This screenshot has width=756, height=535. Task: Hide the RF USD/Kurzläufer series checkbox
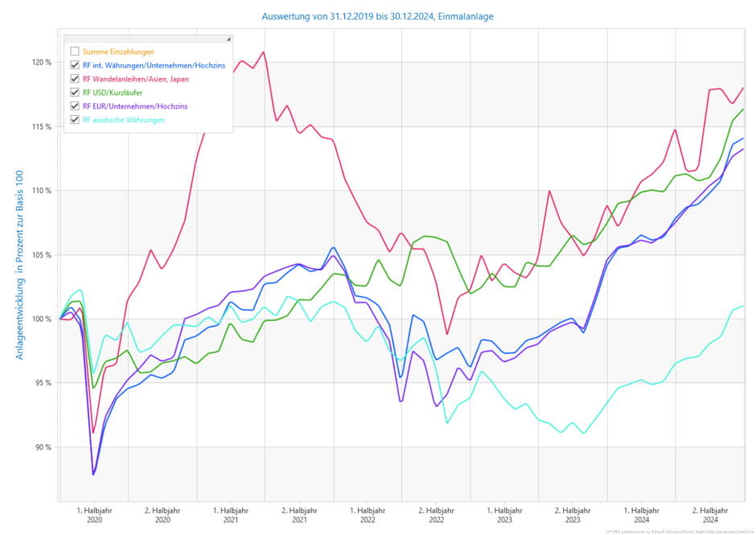[x=75, y=93]
